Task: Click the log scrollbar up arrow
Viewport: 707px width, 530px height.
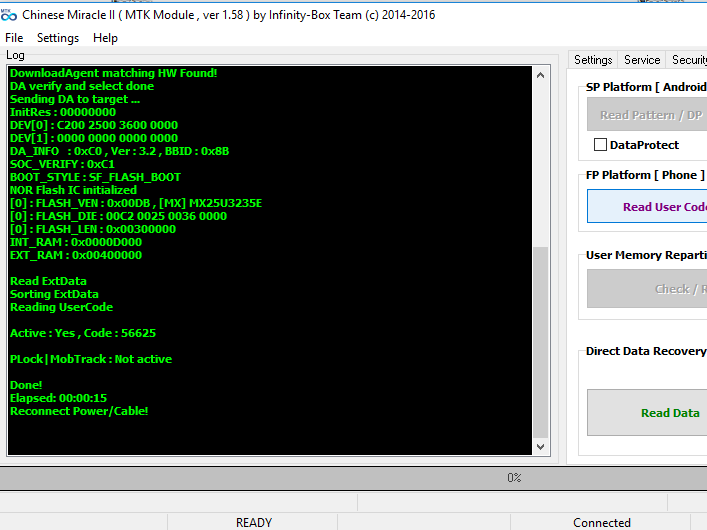Action: 541,75
